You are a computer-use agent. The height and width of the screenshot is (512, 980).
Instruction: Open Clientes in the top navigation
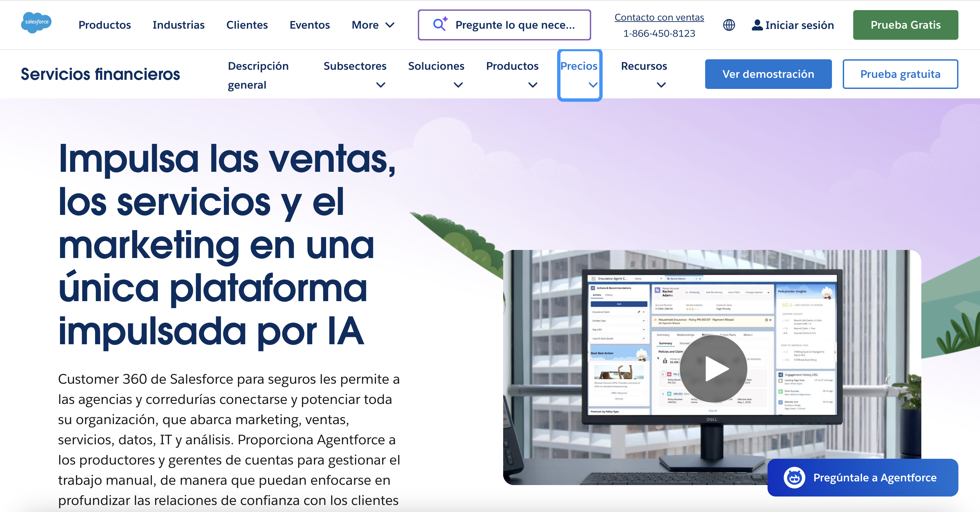(x=247, y=25)
